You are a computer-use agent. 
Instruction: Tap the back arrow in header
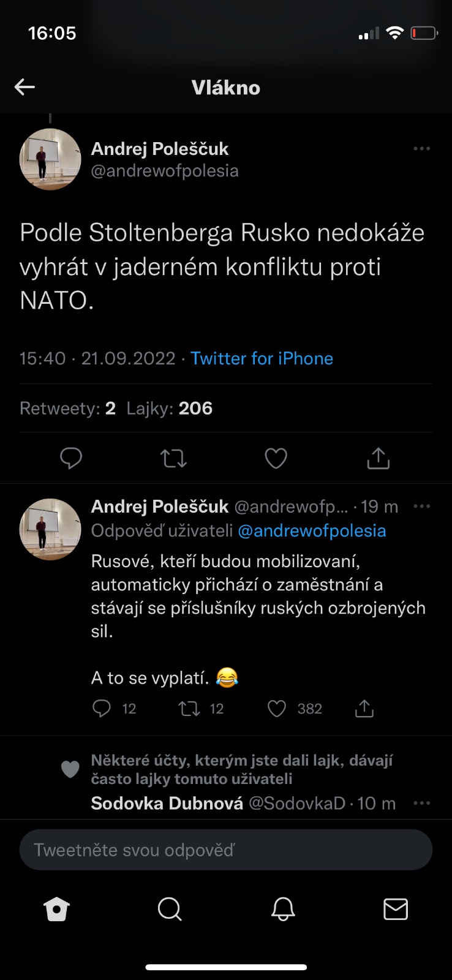tap(24, 87)
